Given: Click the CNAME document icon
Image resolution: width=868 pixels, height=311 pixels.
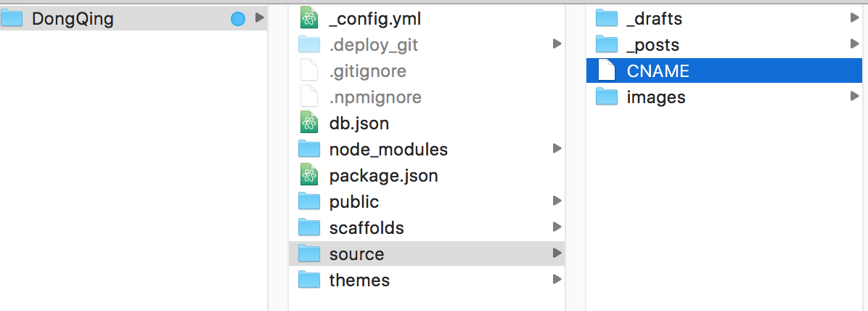Looking at the screenshot, I should pos(607,71).
